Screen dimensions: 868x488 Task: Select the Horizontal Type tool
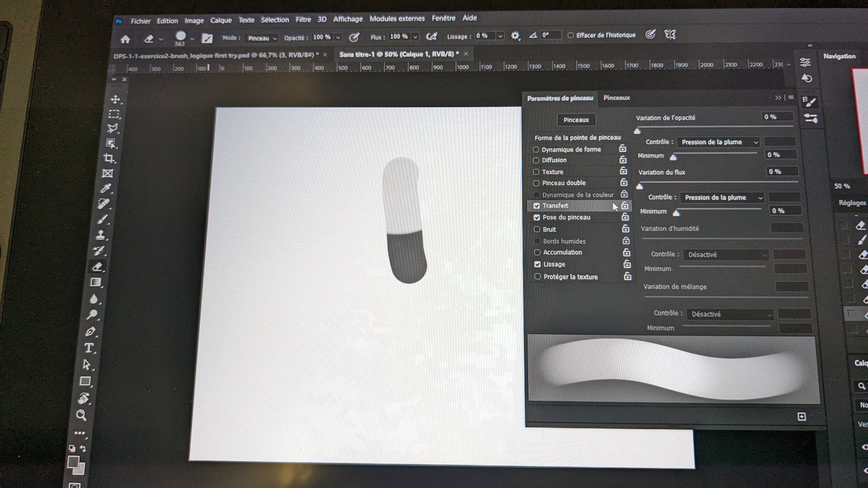pyautogui.click(x=89, y=348)
